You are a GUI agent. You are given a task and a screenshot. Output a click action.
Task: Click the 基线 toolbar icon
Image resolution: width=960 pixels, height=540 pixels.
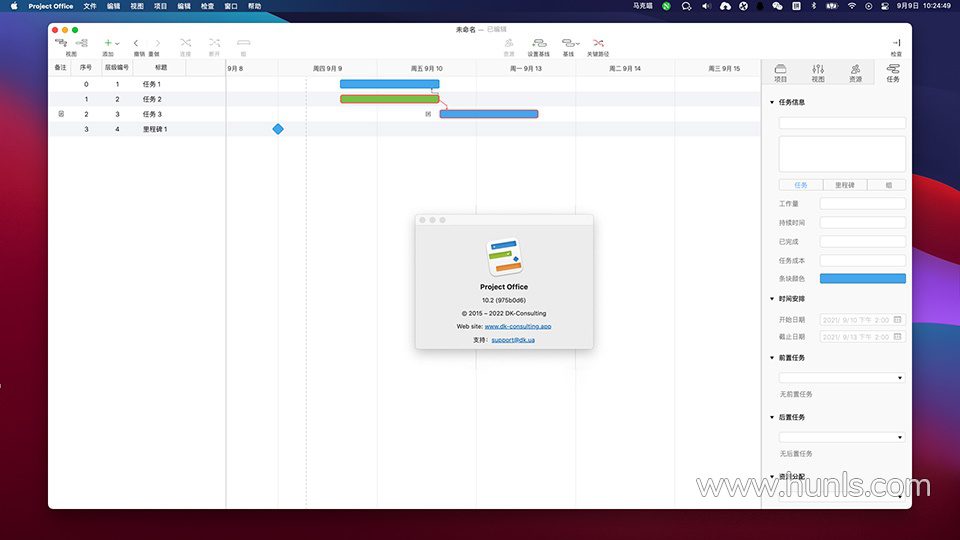[568, 43]
